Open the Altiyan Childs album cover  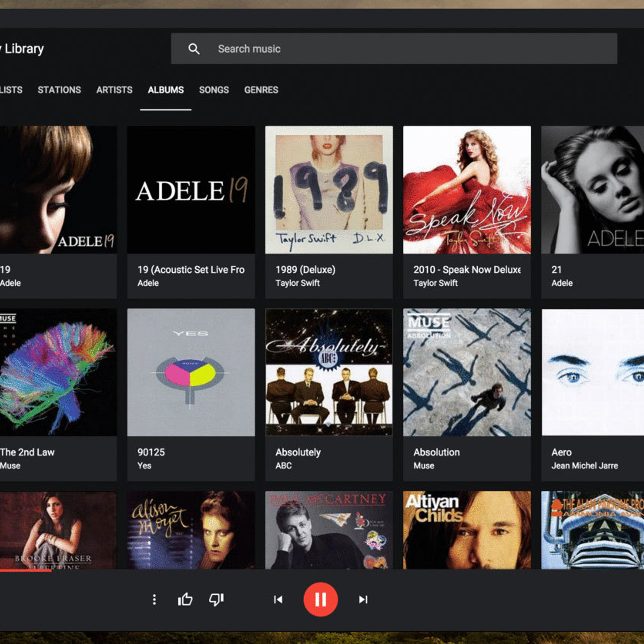(467, 530)
